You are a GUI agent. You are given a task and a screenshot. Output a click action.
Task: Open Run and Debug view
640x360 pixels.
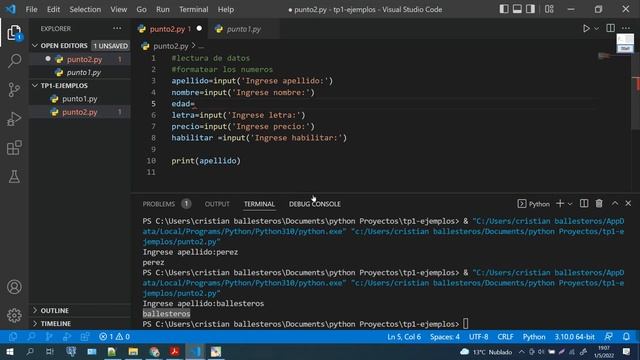[x=14, y=119]
